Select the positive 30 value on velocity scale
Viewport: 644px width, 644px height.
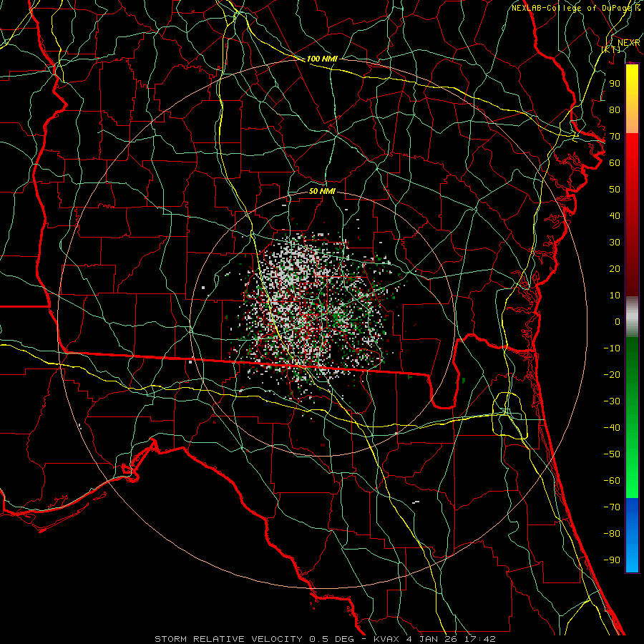[x=615, y=243]
